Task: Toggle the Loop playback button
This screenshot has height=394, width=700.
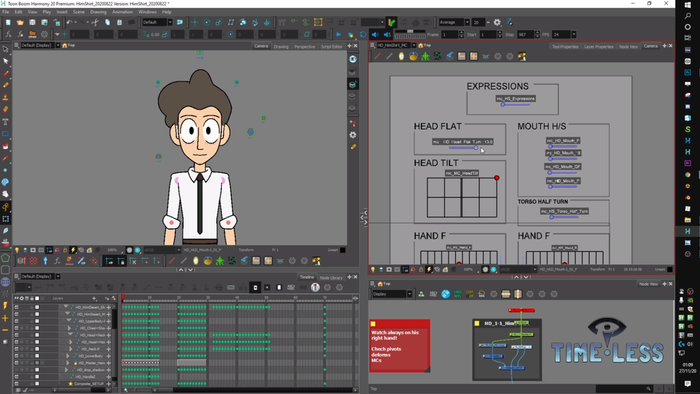Action: click(x=363, y=34)
